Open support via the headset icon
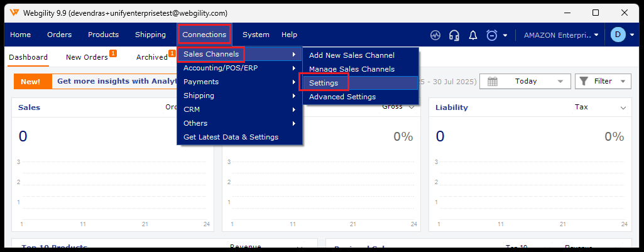This screenshot has height=252, width=644. pyautogui.click(x=454, y=35)
